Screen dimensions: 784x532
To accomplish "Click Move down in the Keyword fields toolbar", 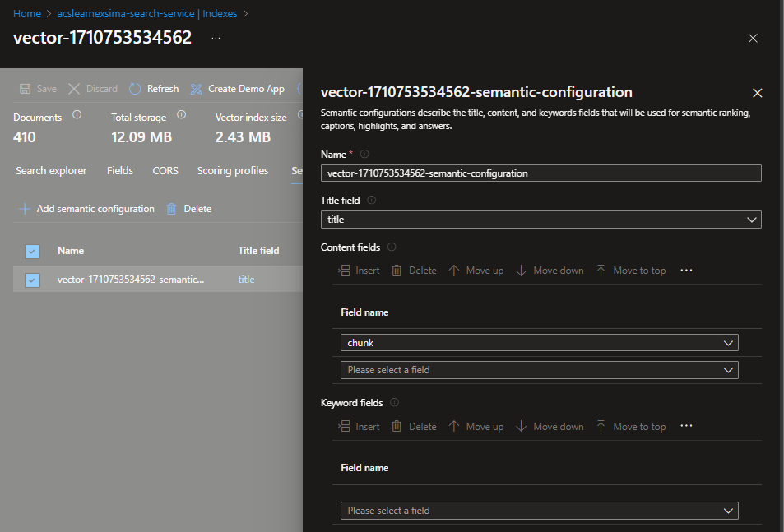I will point(550,427).
